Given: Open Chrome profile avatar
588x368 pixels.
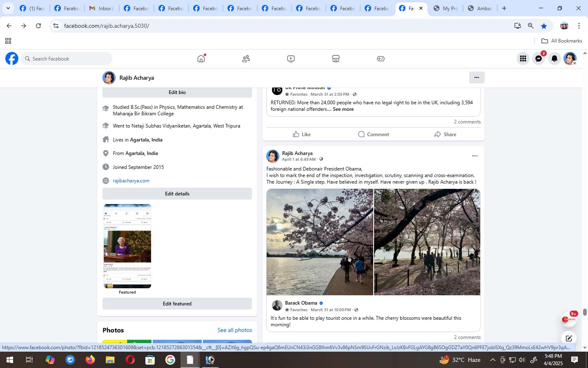Looking at the screenshot, I should point(564,26).
